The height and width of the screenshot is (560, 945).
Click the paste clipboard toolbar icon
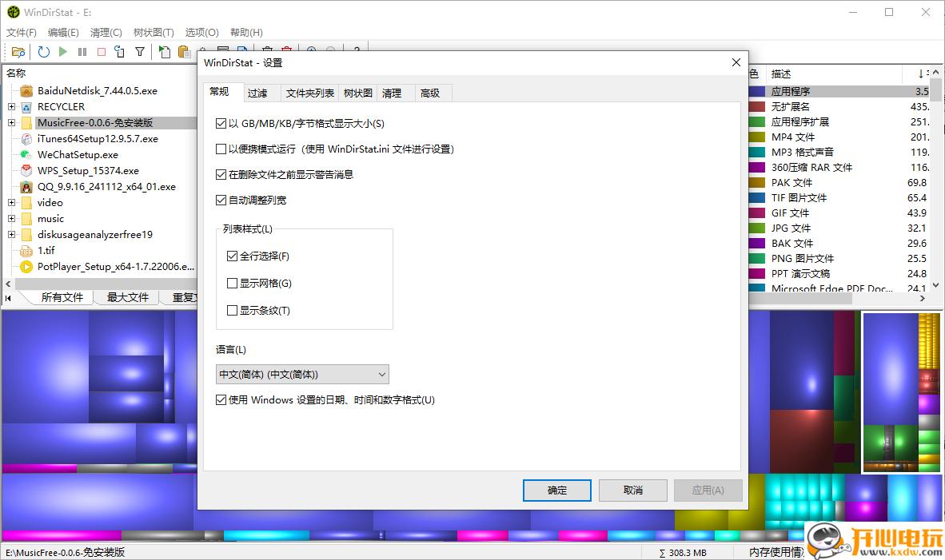pos(183,51)
